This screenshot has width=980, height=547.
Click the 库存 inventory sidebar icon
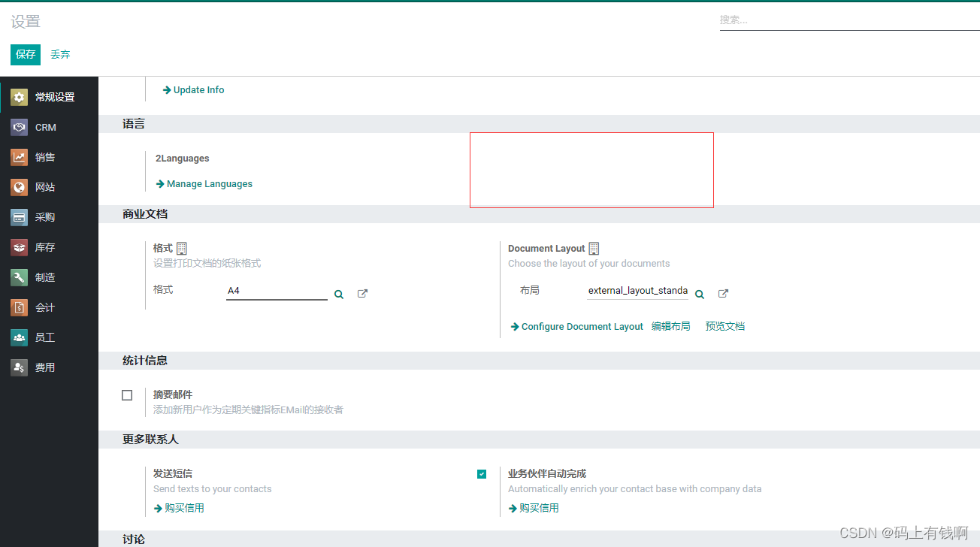[18, 246]
